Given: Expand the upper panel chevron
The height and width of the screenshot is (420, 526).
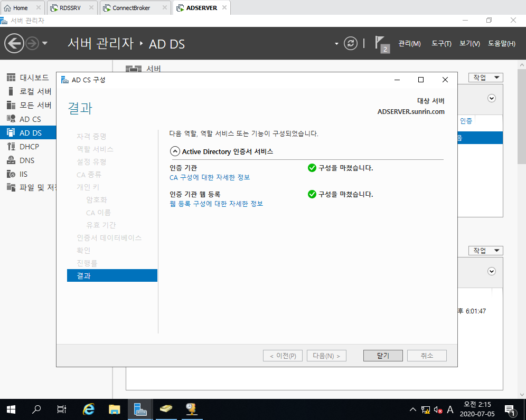Looking at the screenshot, I should click(x=492, y=98).
